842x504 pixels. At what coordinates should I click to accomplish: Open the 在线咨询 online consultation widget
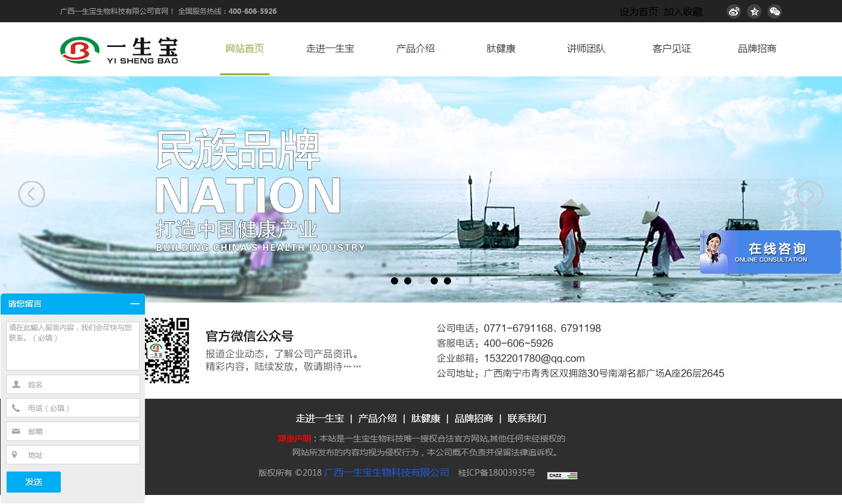coord(770,252)
